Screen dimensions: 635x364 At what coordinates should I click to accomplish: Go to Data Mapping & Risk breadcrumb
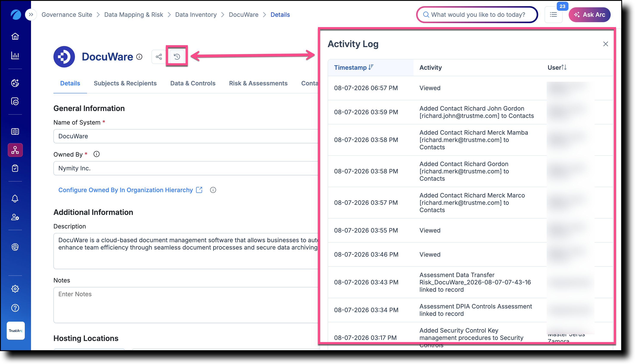pyautogui.click(x=133, y=14)
